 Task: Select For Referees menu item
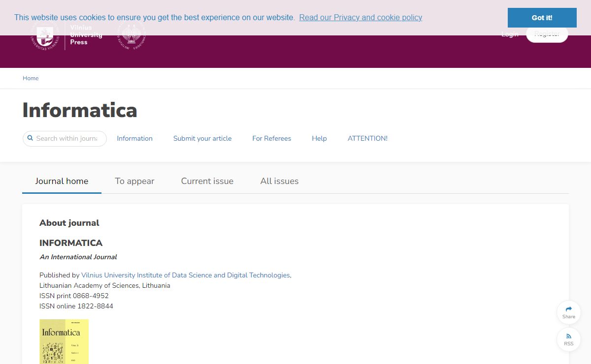pos(271,139)
